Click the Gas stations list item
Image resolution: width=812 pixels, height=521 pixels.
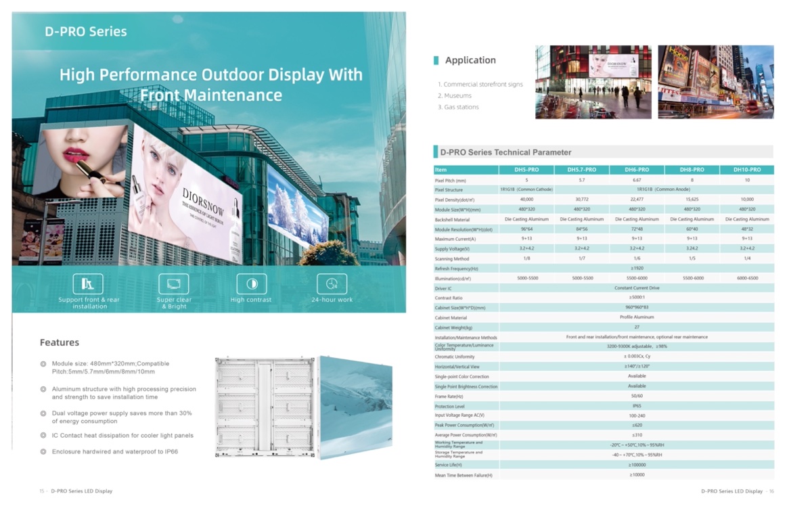point(458,107)
